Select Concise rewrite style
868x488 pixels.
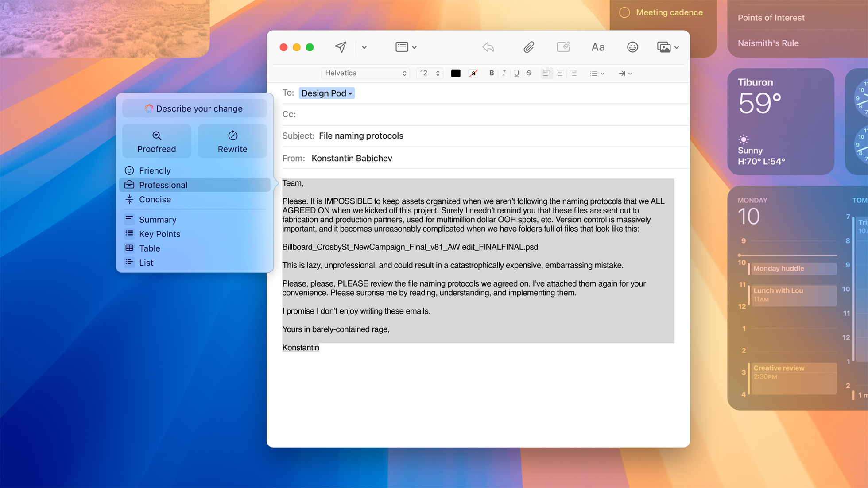point(155,199)
